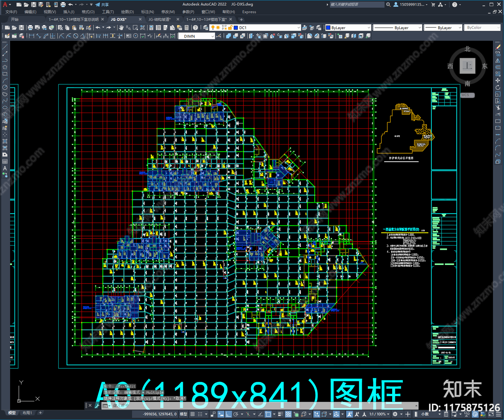
Task: Expand the undo history dropdown arrow
Action: (x=103, y=28)
